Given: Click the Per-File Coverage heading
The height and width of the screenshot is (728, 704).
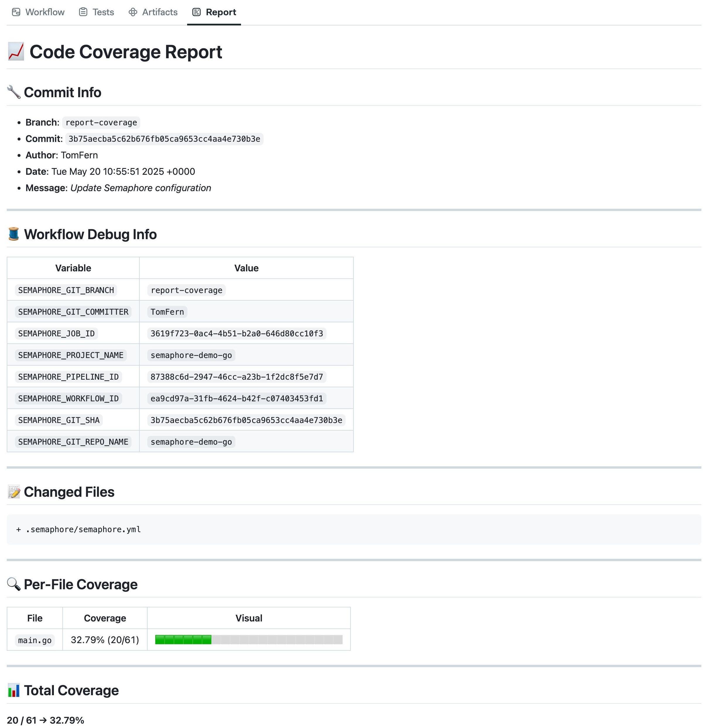Looking at the screenshot, I should pos(81,584).
